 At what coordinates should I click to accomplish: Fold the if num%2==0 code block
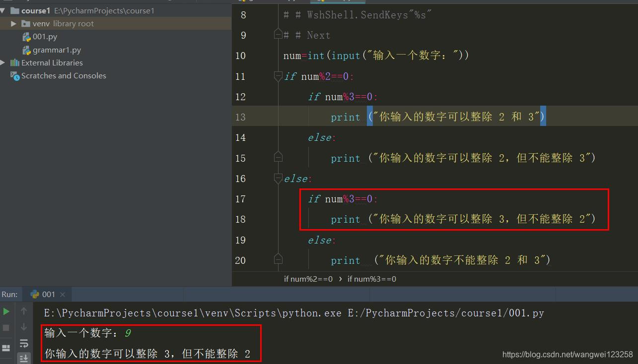tap(278, 76)
